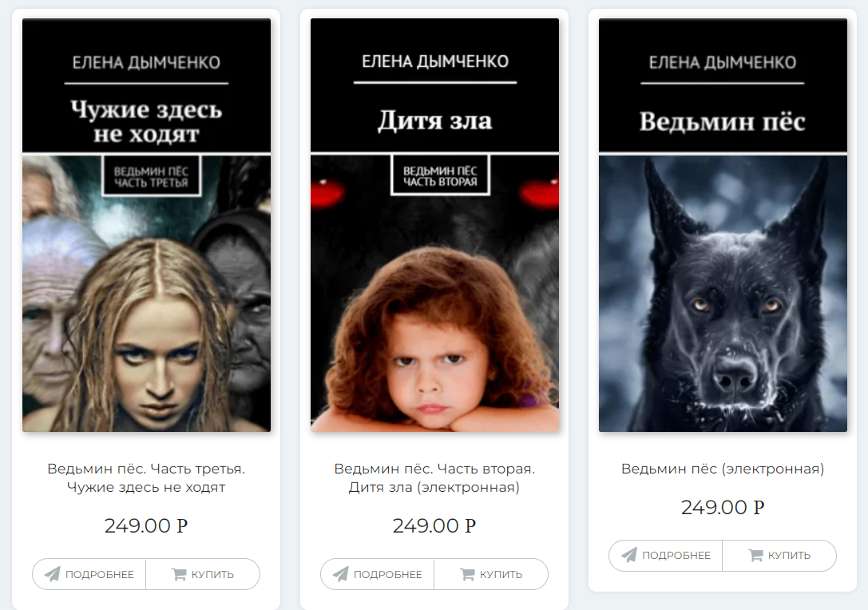This screenshot has width=868, height=610.
Task: Open Подробнее for Дитя зла
Action: 378,574
